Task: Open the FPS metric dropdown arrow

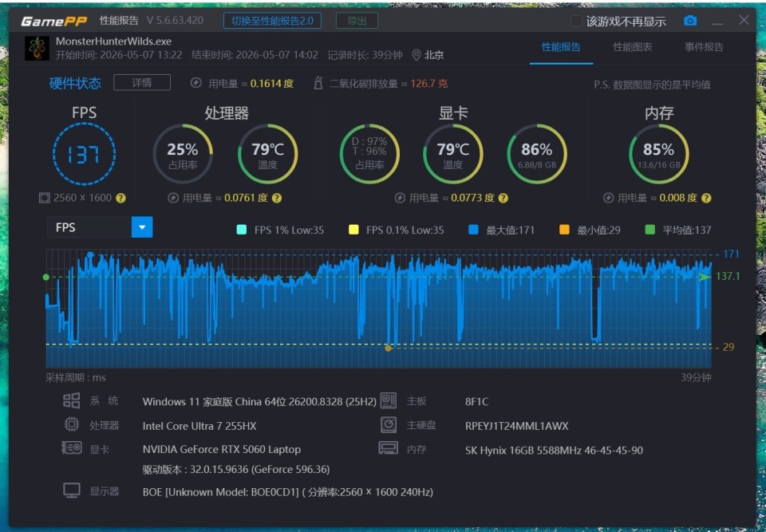Action: [142, 227]
